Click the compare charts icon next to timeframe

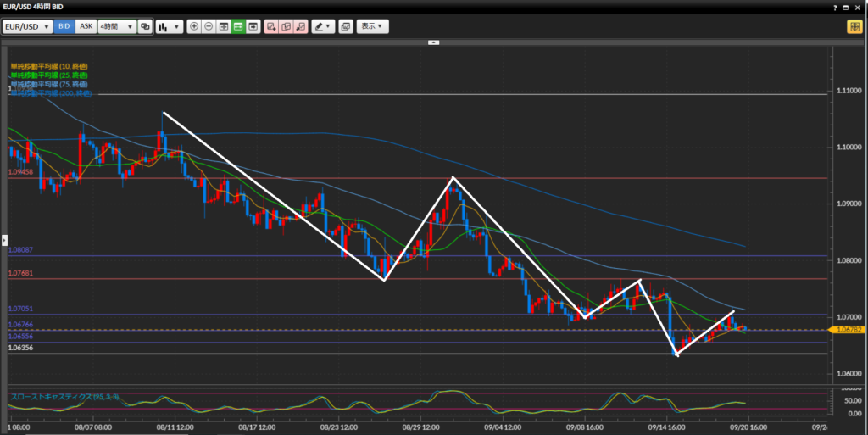145,26
